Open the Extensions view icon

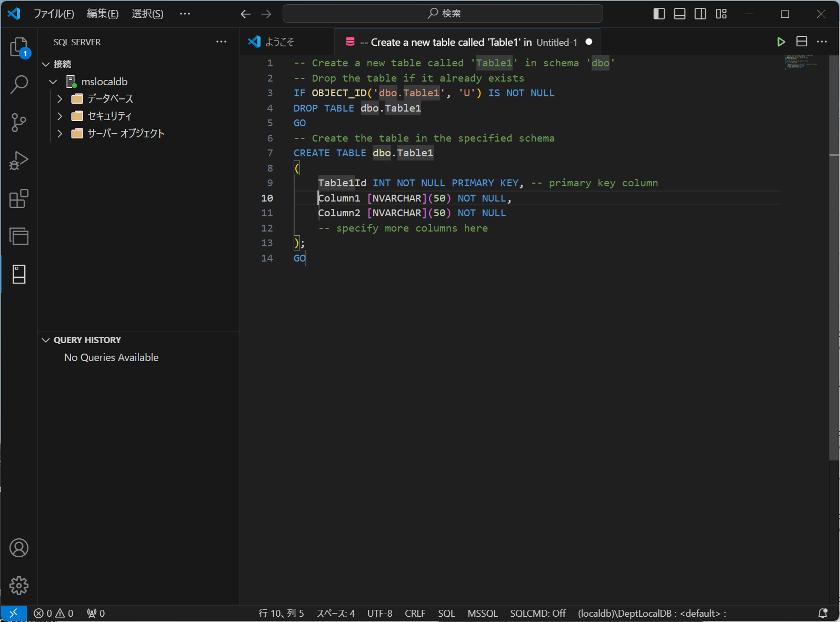pyautogui.click(x=19, y=198)
